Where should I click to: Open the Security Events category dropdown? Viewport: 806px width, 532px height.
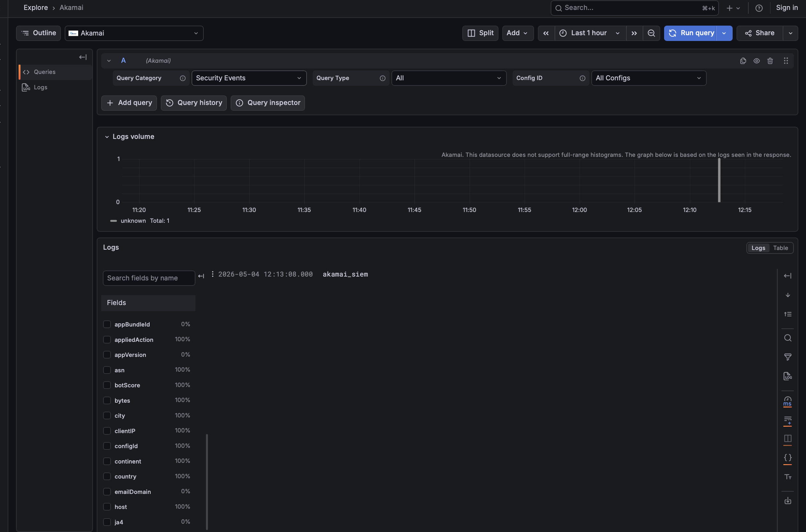pos(249,78)
